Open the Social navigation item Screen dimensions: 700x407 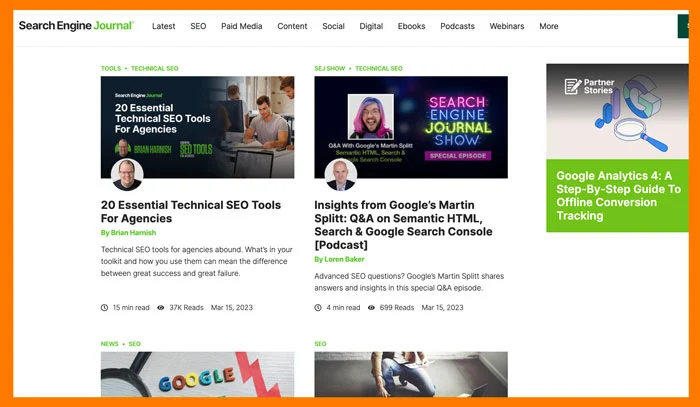[333, 26]
